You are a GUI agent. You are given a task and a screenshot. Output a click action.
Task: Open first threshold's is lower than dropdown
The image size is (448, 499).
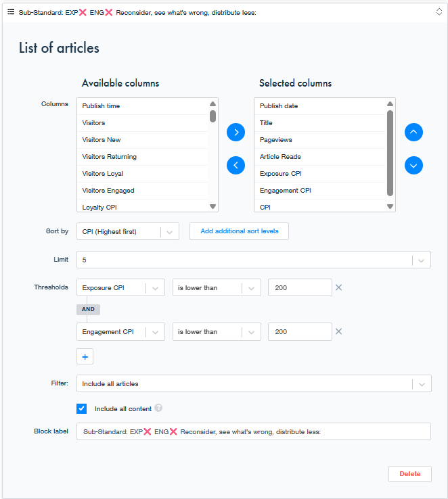pyautogui.click(x=217, y=287)
